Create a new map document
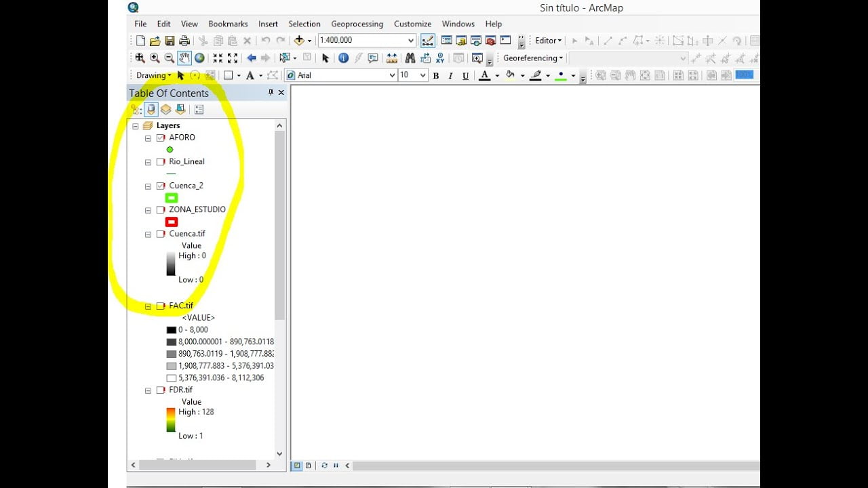The height and width of the screenshot is (488, 868). pos(140,41)
